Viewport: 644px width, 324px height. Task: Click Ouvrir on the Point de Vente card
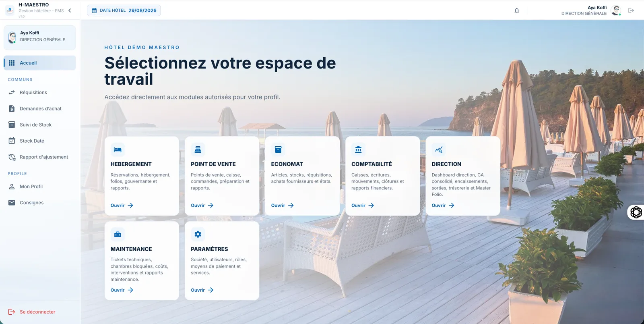click(202, 206)
